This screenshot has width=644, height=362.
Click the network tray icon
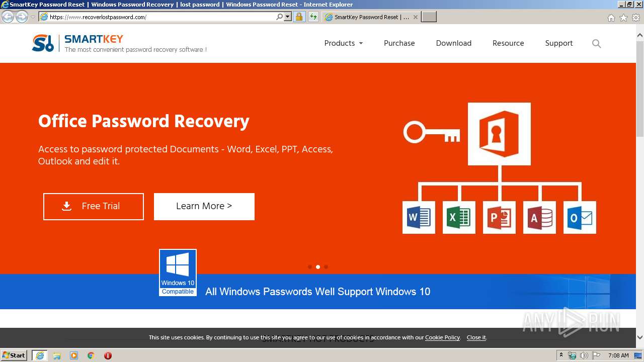coord(572,355)
